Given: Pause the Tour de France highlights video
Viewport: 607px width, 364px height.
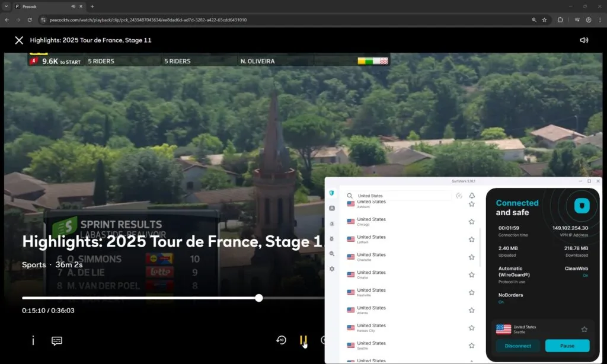Looking at the screenshot, I should click(303, 340).
